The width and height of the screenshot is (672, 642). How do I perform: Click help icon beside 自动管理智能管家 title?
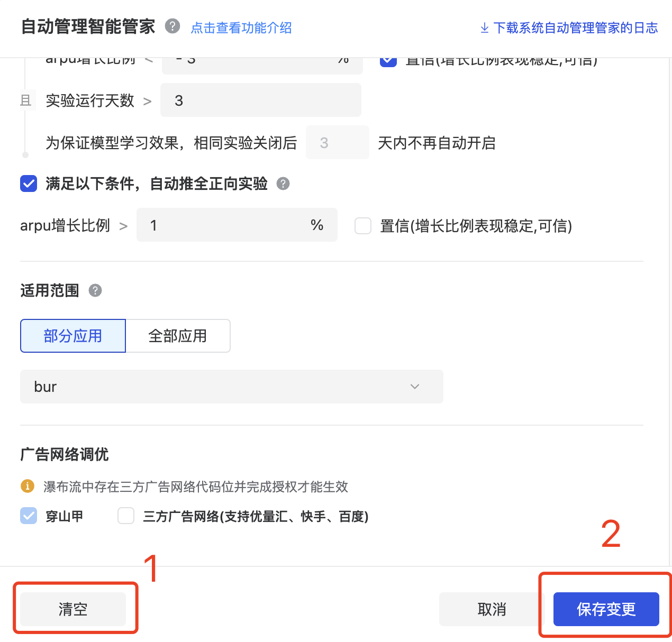tap(172, 26)
